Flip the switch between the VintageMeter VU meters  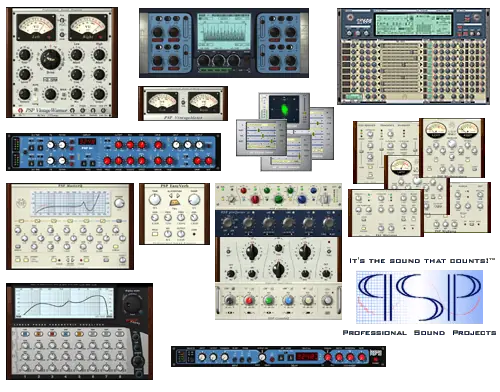(183, 102)
